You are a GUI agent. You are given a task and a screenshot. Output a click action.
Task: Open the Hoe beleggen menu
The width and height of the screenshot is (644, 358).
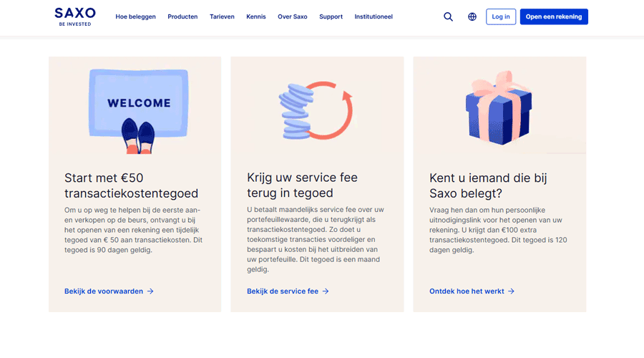pyautogui.click(x=135, y=16)
